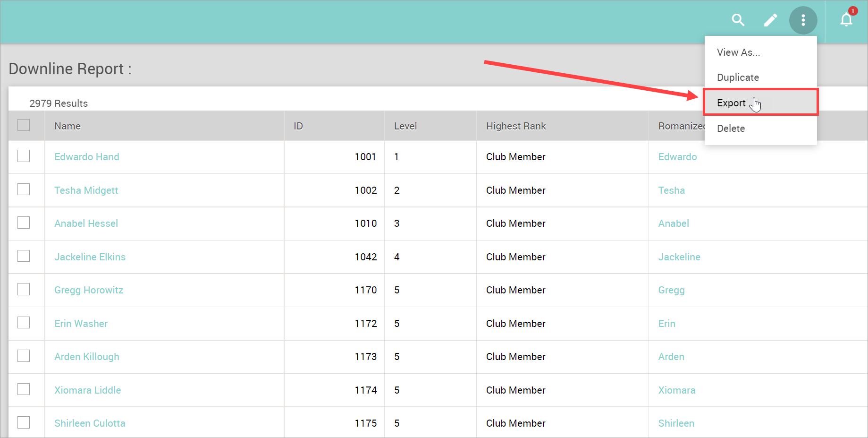The width and height of the screenshot is (868, 438).
Task: Open the Xiomara Liddle link
Action: click(x=88, y=390)
